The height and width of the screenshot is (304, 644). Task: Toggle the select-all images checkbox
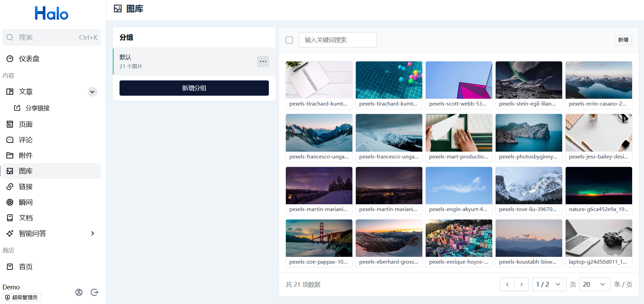[x=289, y=40]
